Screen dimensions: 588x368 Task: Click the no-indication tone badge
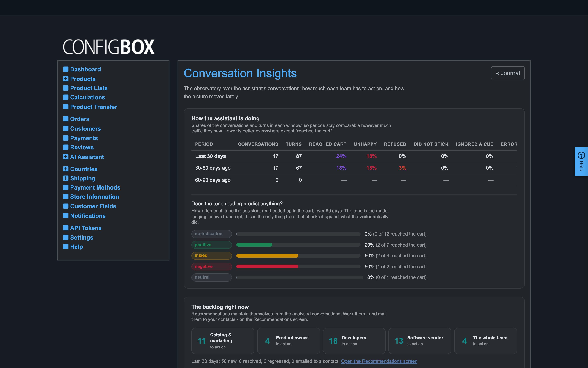pos(211,234)
